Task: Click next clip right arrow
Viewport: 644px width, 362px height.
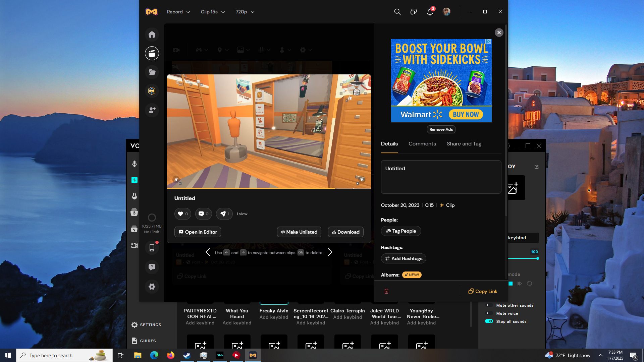Action: (x=330, y=252)
